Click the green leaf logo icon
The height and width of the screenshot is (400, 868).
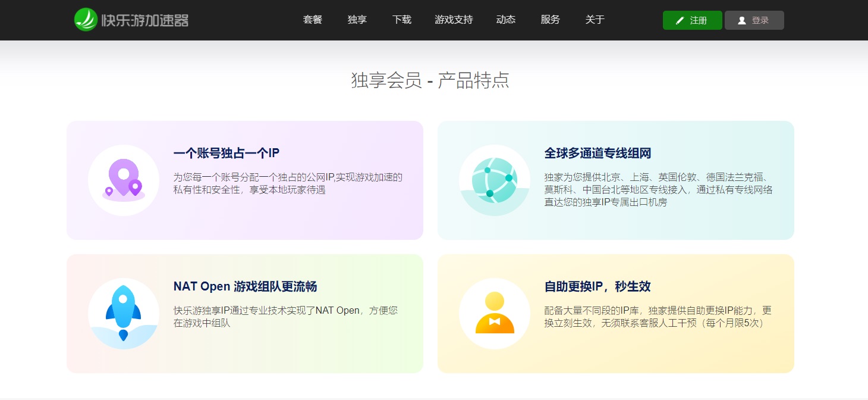point(86,20)
